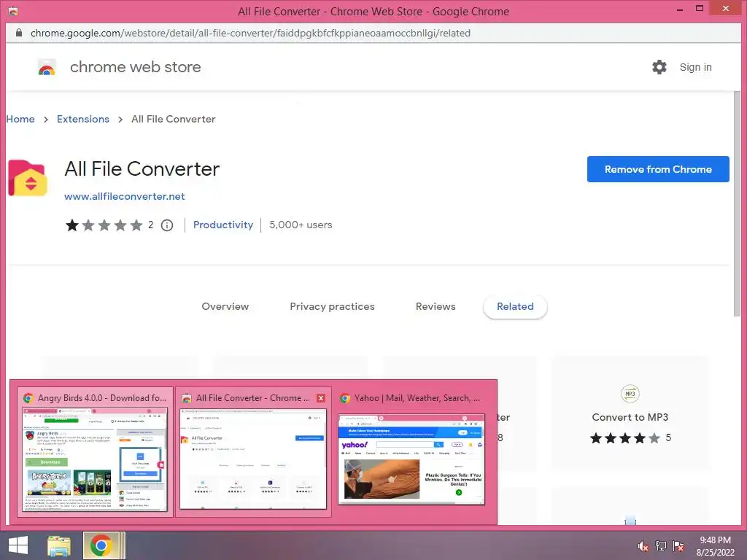Click the Sign in link
747x560 pixels.
coord(695,67)
